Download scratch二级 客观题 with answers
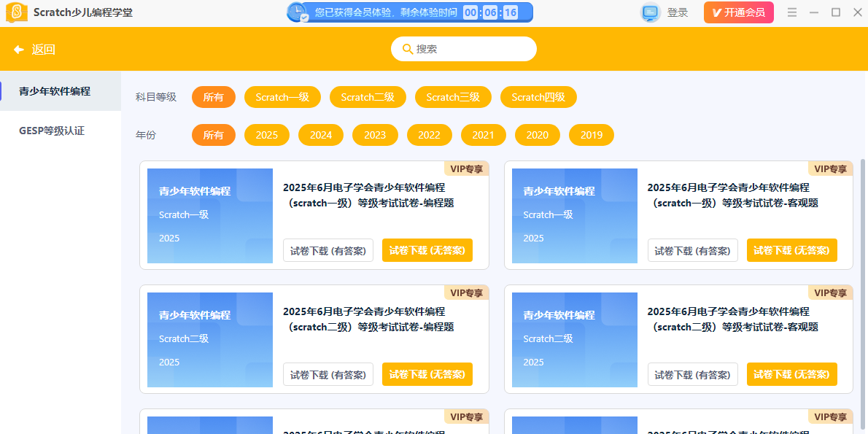Screen dimensions: 868x434 click(693, 374)
